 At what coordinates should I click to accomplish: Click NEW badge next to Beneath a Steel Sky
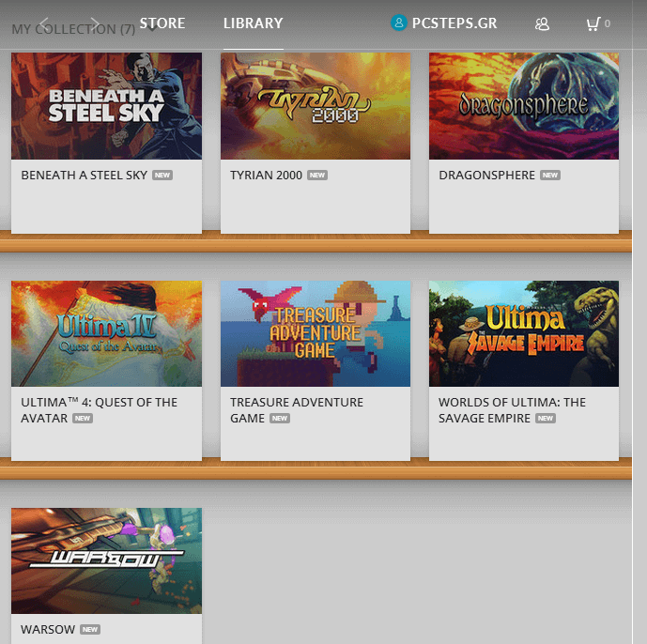click(x=162, y=176)
